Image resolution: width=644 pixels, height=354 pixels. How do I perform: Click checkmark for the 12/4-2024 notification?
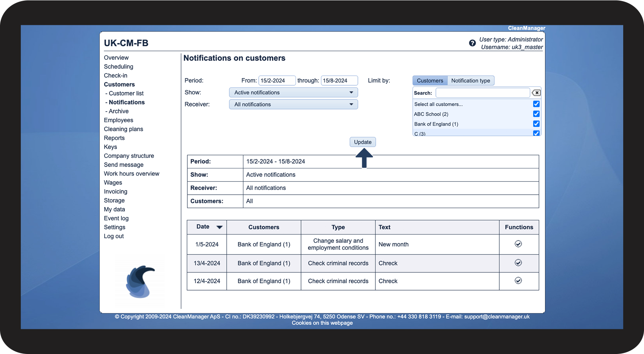coord(518,281)
